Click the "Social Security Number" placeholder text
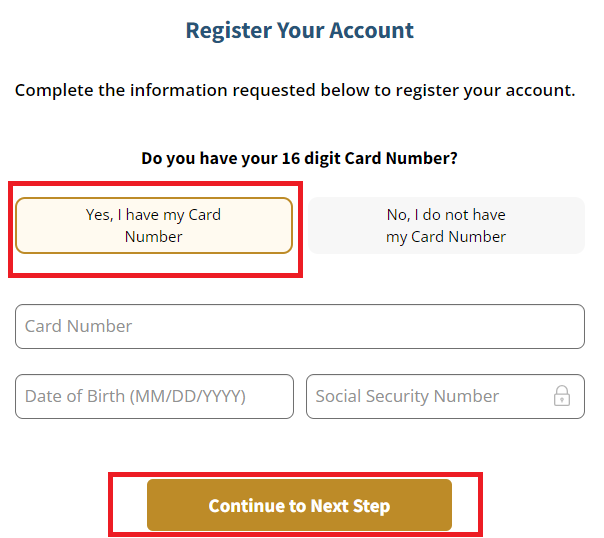 click(407, 396)
